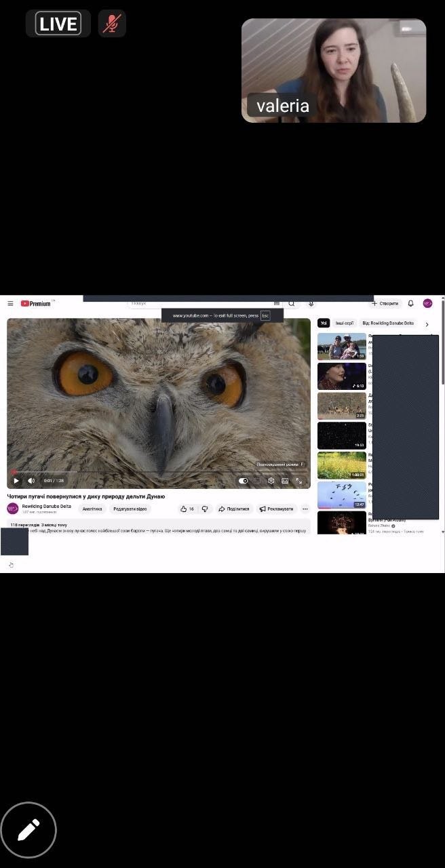Tap the pencil annotate button
The height and width of the screenshot is (868, 445).
tap(28, 829)
